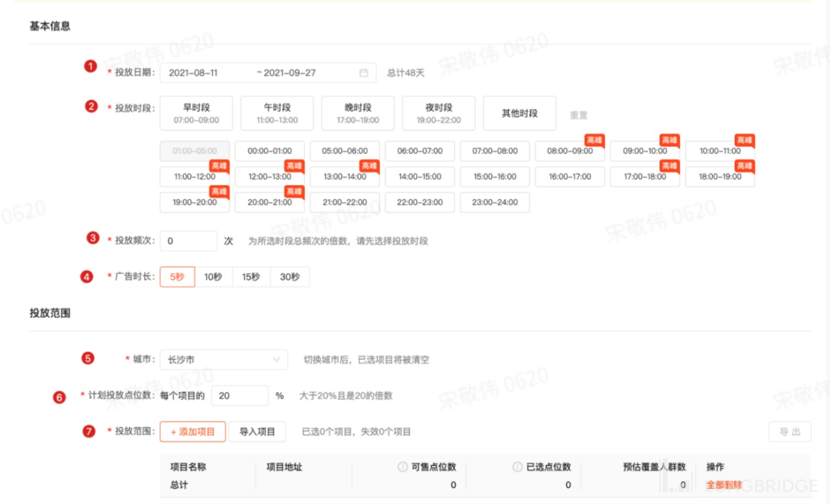The image size is (830, 504).
Task: Select the 5秒 ad duration option
Action: tap(177, 277)
